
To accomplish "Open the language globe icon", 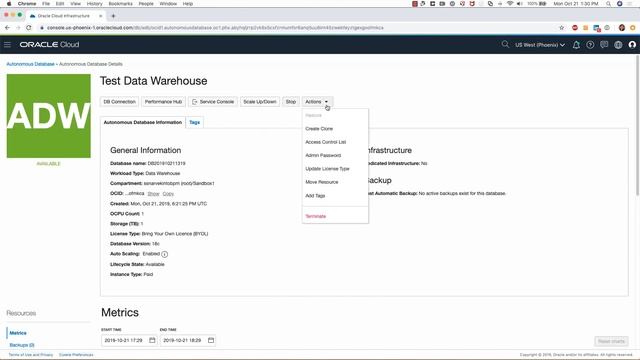I will click(x=618, y=45).
